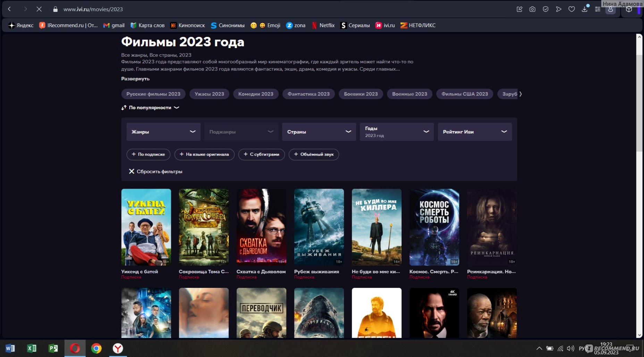Open IRecommend.ru bookmark

(x=68, y=25)
